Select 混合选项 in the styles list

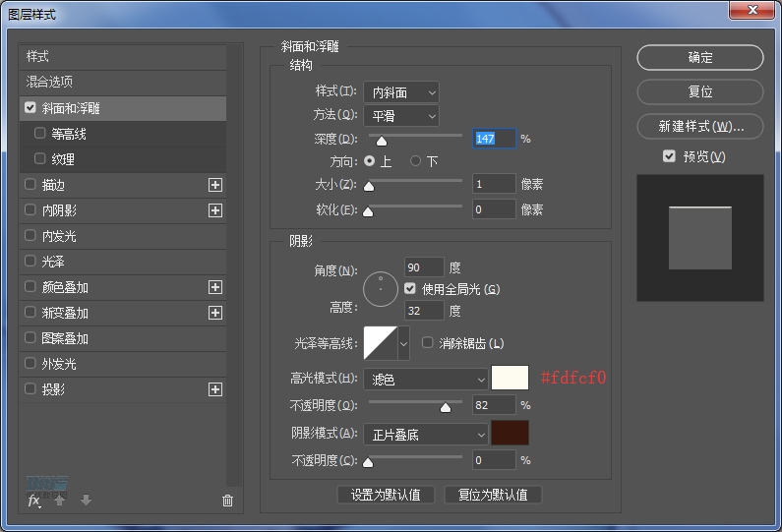(49, 82)
